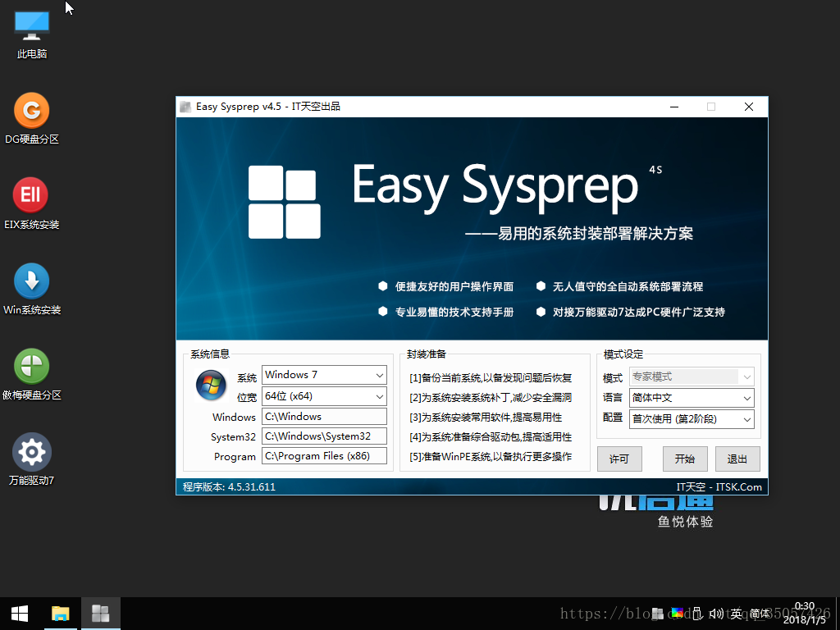This screenshot has width=840, height=630.
Task: Open the 语言 简体中文 dropdown
Action: click(692, 398)
